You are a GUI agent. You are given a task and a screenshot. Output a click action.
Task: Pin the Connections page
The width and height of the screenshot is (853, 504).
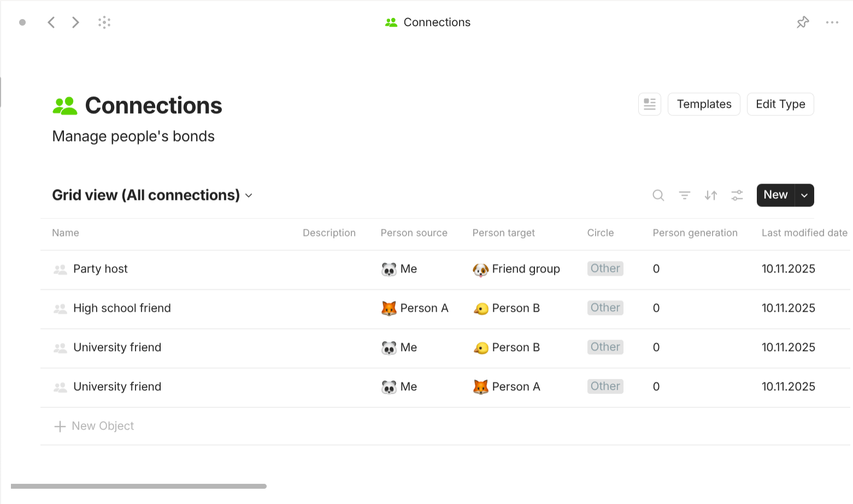click(803, 22)
